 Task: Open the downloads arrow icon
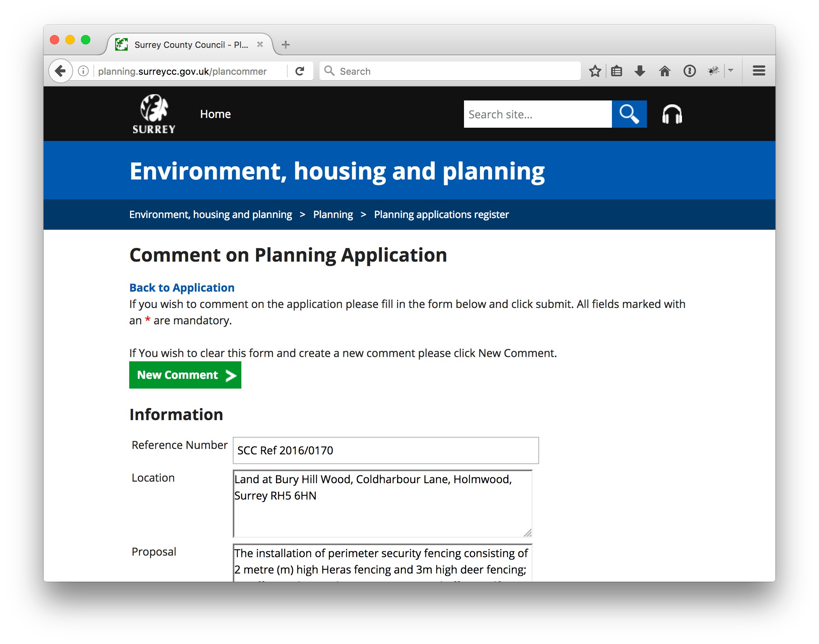[640, 71]
